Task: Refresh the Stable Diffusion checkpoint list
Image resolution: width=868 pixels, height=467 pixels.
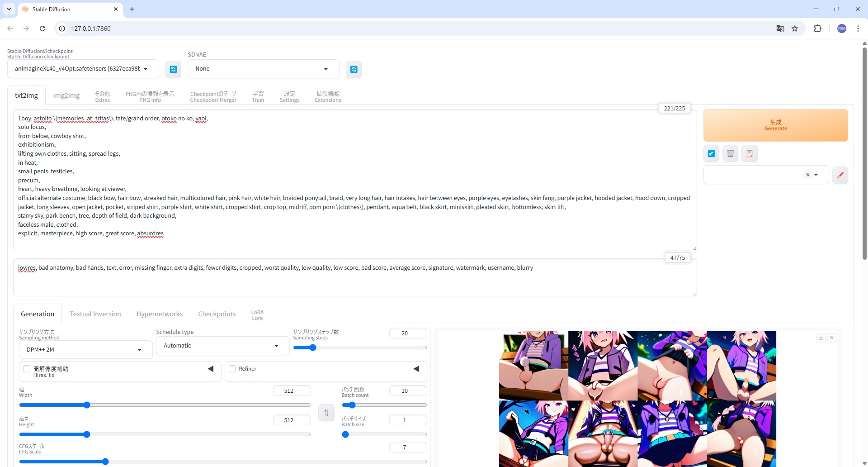Action: click(x=173, y=69)
